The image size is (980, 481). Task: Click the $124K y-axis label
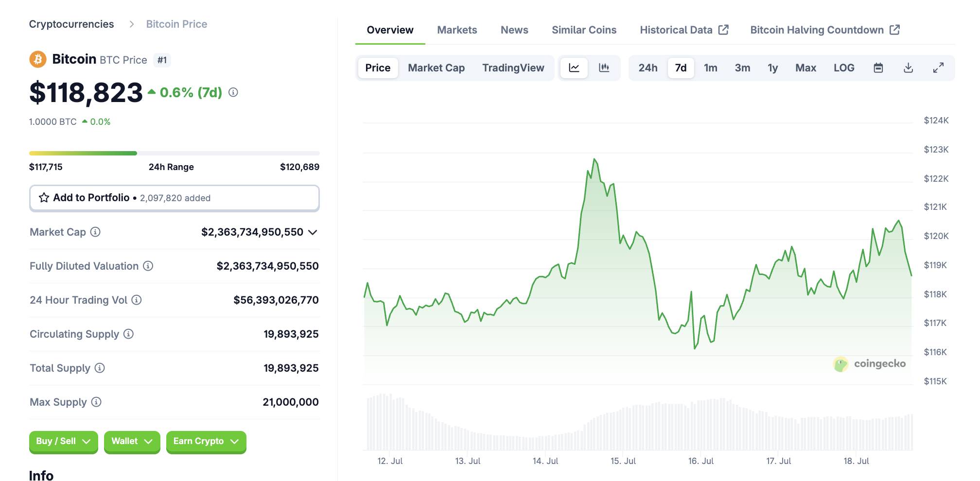click(x=936, y=120)
